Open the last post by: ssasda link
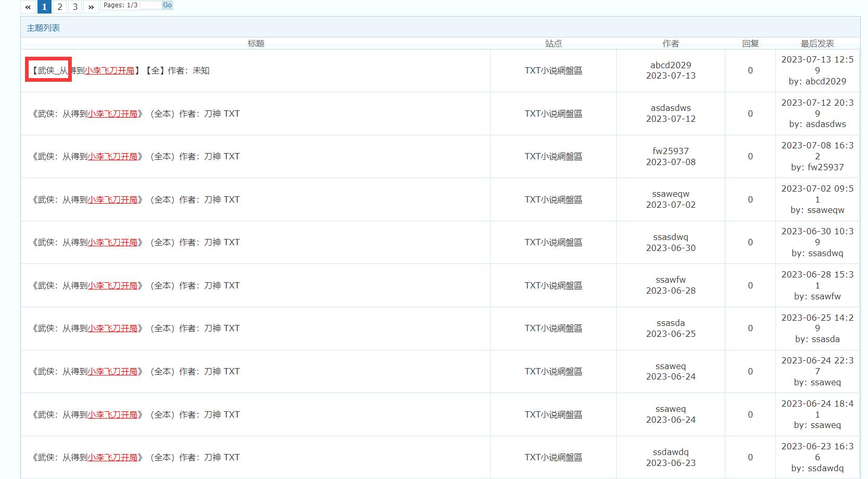 pyautogui.click(x=817, y=339)
